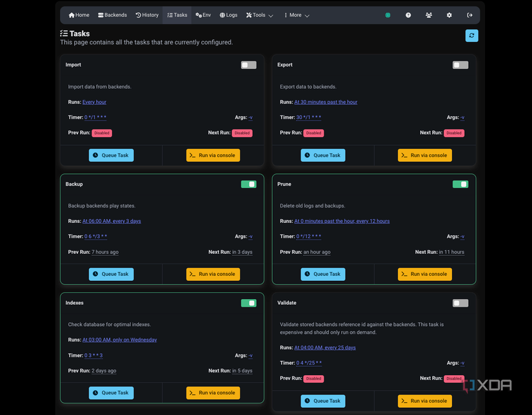Enable the Import task
Image resolution: width=532 pixels, height=415 pixels.
tap(248, 64)
